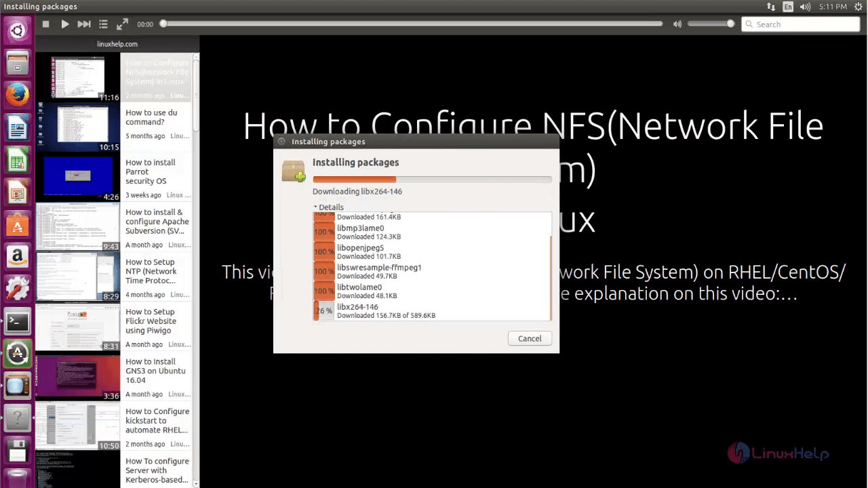
Task: Adjust the volume slider
Action: point(711,24)
